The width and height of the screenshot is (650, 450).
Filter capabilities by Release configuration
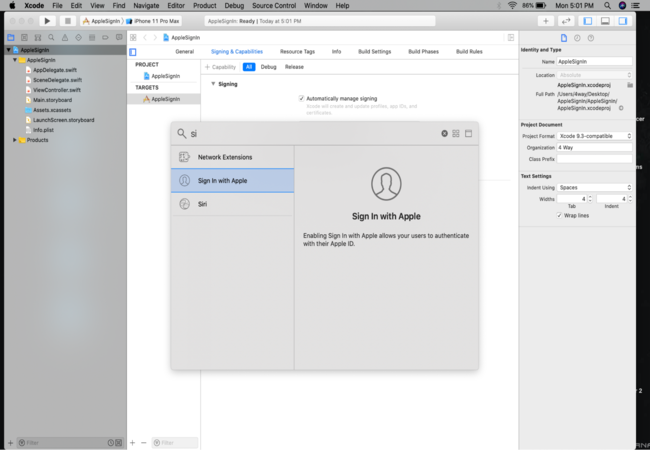294,67
